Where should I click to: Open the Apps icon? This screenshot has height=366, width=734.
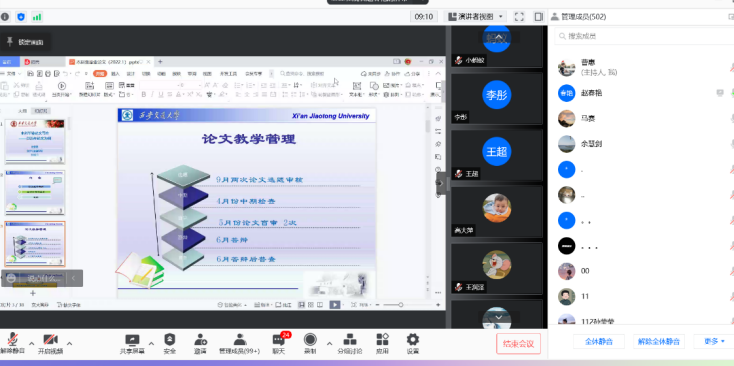(x=382, y=340)
